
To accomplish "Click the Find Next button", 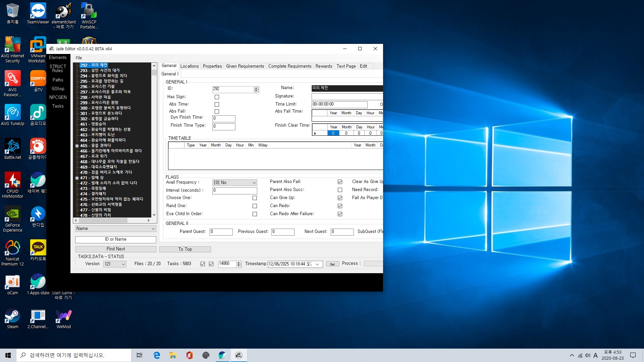I will pos(116,249).
